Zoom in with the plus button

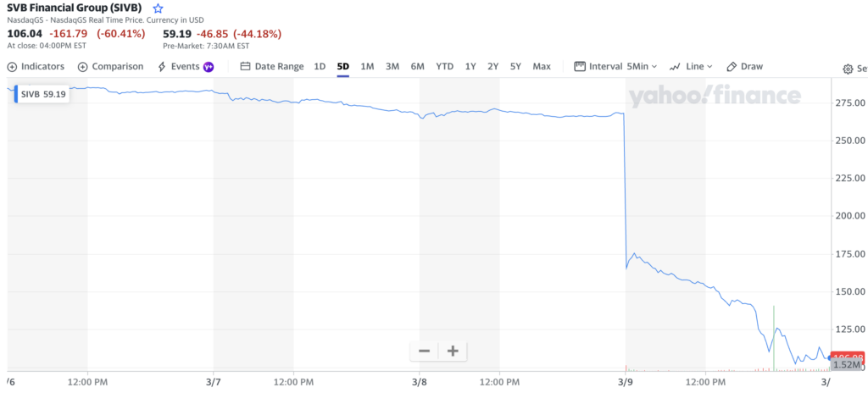(x=453, y=351)
